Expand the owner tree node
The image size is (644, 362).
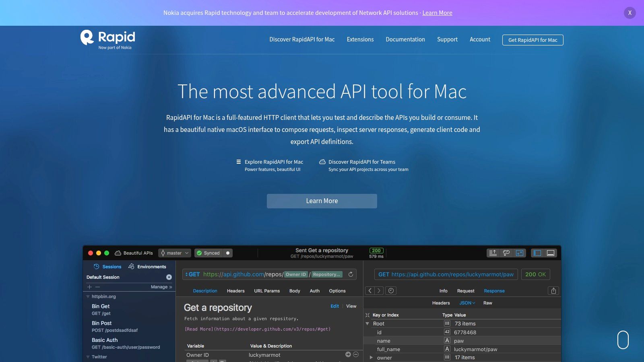click(x=371, y=357)
